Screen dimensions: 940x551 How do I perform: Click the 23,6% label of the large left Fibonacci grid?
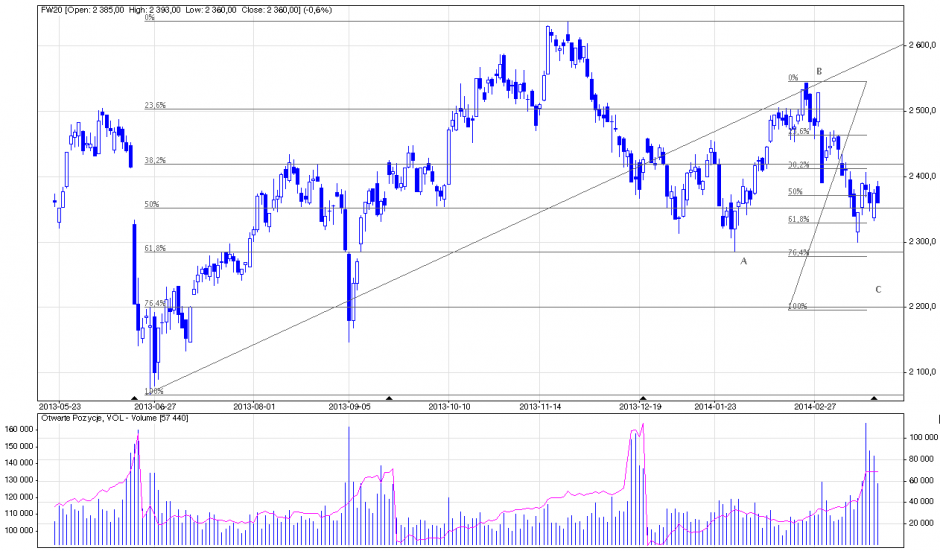[x=154, y=105]
